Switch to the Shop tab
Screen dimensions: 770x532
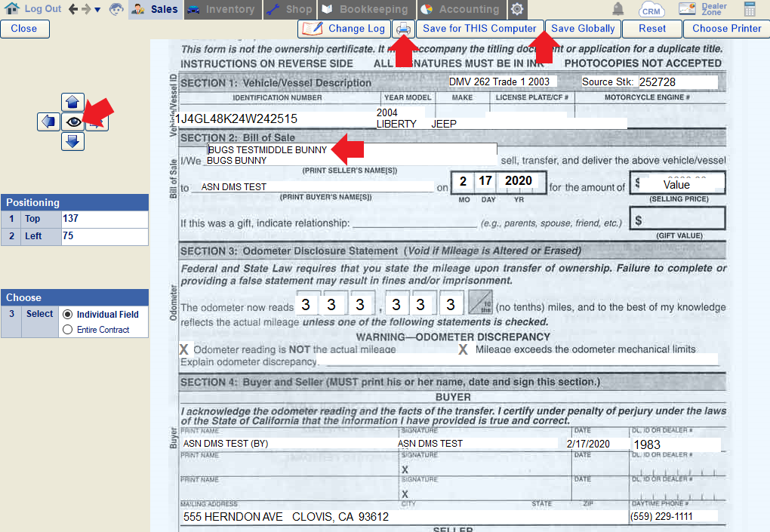290,9
